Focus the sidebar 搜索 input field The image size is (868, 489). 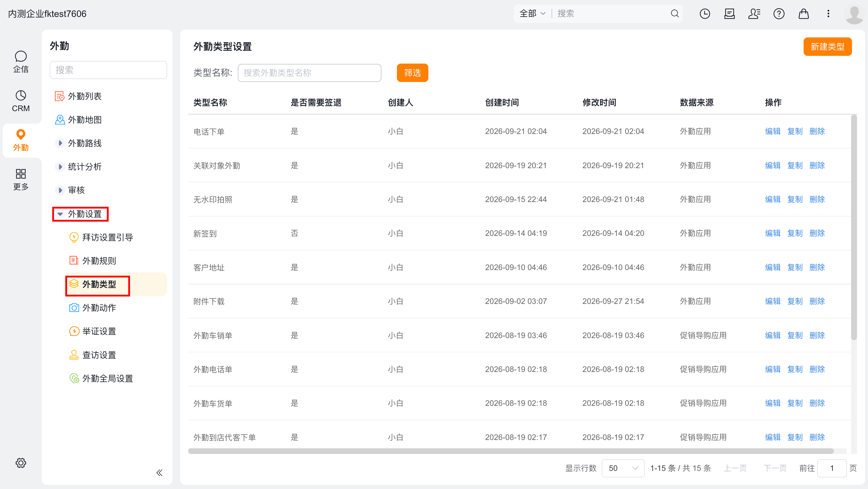click(108, 70)
